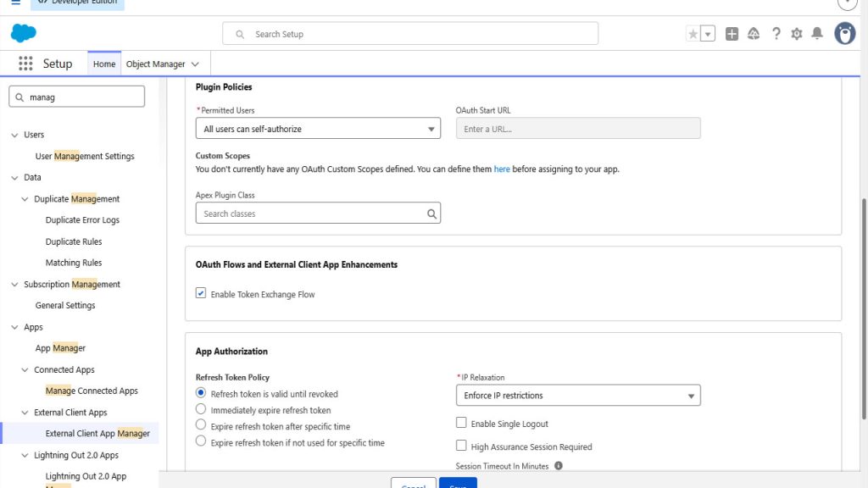Click the magnifier icon in Quick Find box

click(x=19, y=97)
